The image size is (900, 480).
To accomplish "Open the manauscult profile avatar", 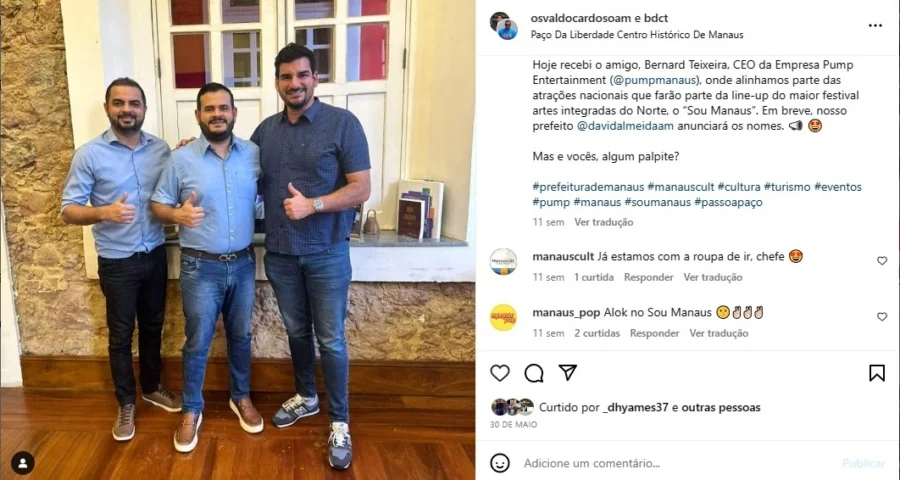I will [x=503, y=262].
